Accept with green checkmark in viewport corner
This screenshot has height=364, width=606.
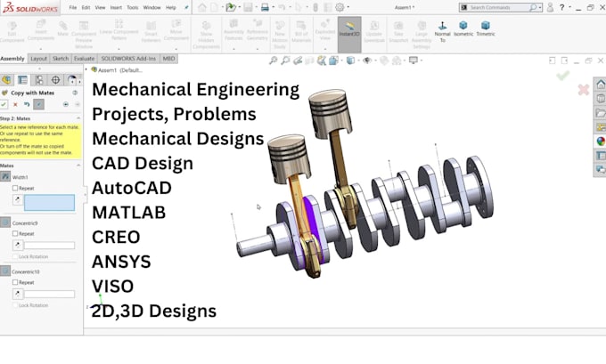point(562,75)
